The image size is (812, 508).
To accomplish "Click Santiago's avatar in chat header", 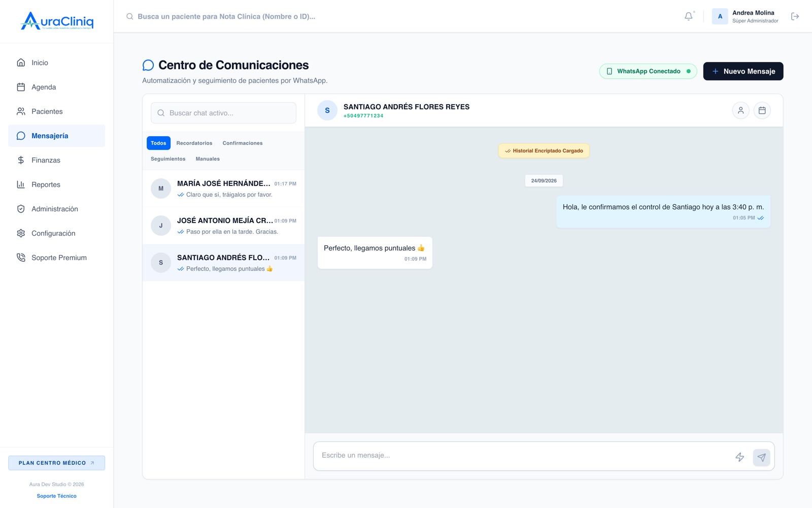I will pyautogui.click(x=327, y=110).
